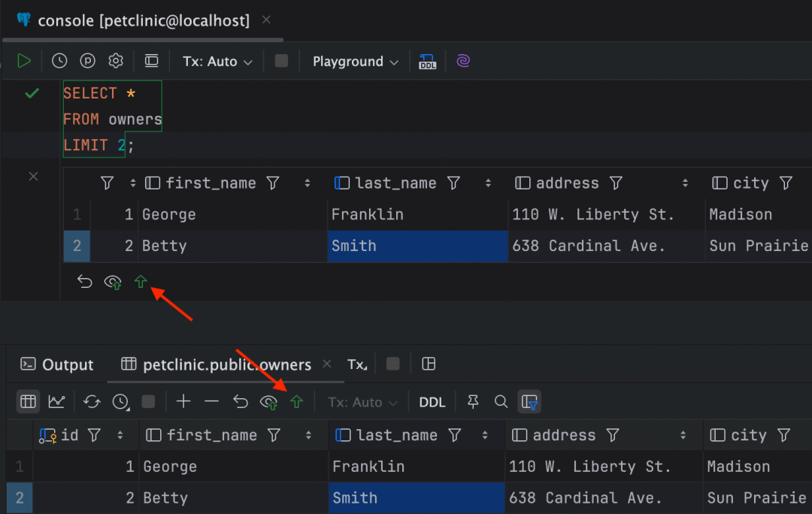The width and height of the screenshot is (812, 514).
Task: Click the DDL button in owners toolbar
Action: pyautogui.click(x=432, y=402)
